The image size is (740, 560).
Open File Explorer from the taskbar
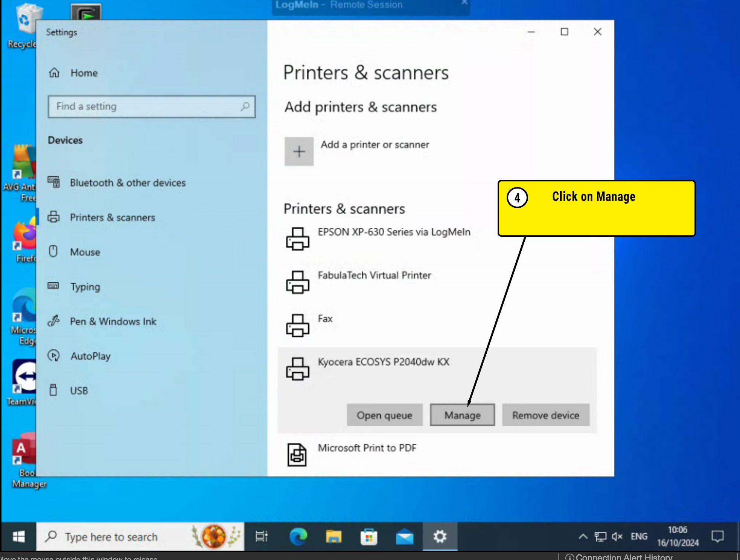point(333,537)
